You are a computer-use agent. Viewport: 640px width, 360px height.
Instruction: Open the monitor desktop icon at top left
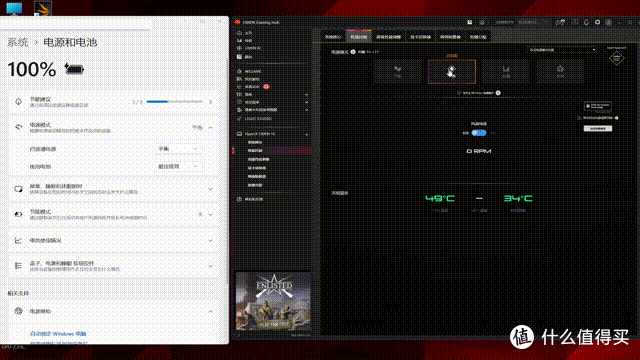click(14, 8)
